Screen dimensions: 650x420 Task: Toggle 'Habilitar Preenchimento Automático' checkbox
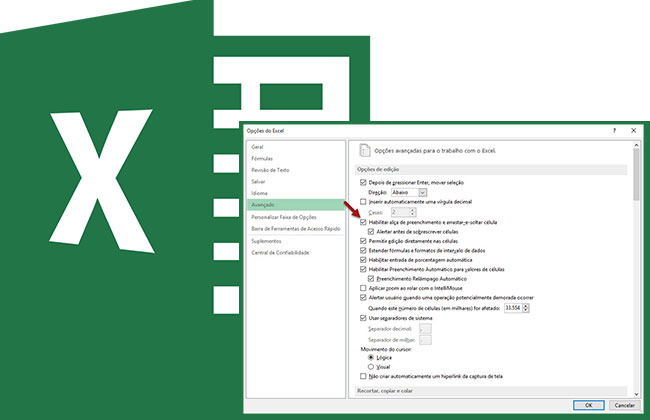[363, 269]
